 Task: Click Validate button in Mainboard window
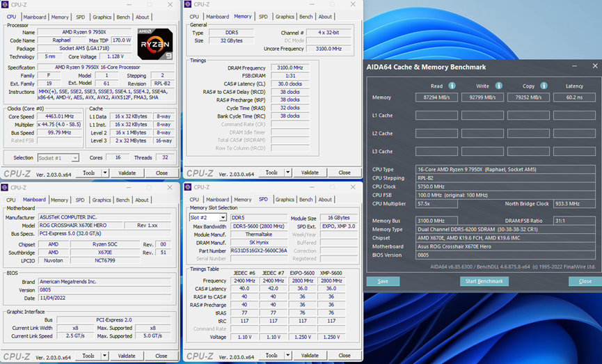tap(127, 356)
